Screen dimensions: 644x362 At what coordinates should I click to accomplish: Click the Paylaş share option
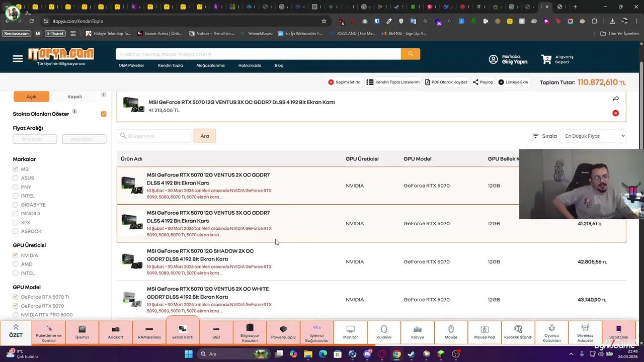point(483,82)
